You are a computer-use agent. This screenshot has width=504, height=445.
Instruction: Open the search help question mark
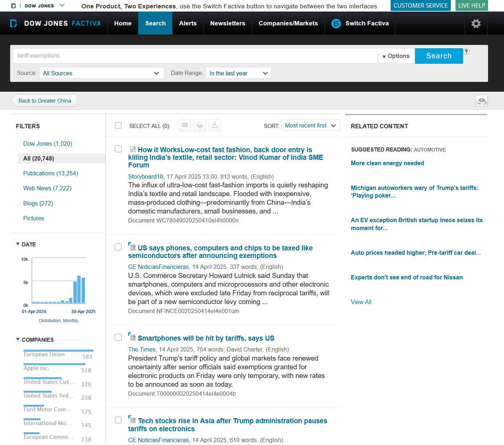(466, 51)
